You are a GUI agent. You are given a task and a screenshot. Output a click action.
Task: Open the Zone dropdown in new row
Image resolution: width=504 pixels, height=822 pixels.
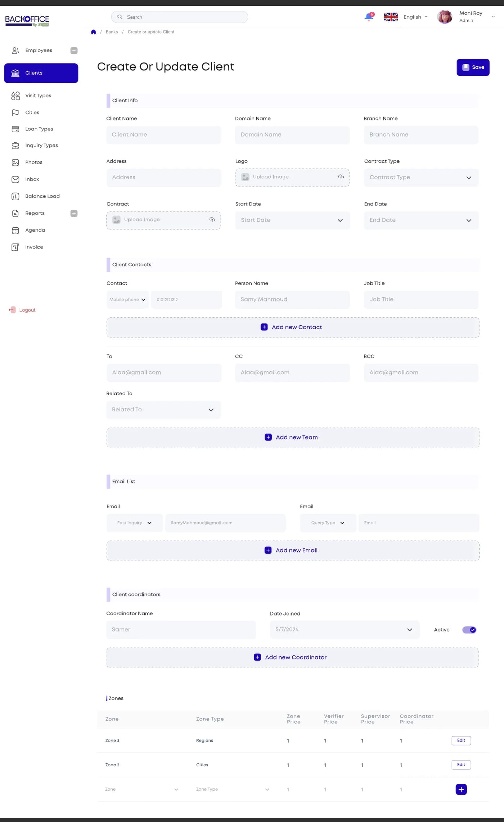(x=141, y=789)
